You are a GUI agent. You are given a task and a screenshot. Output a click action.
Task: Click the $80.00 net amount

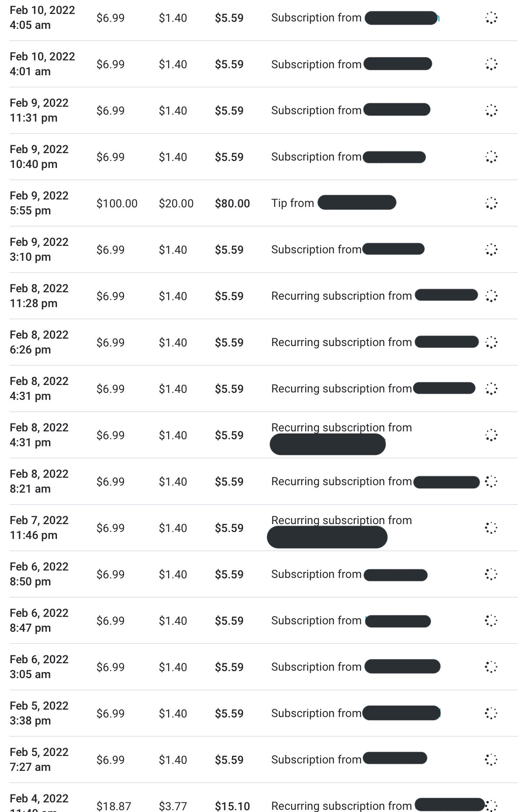233,203
